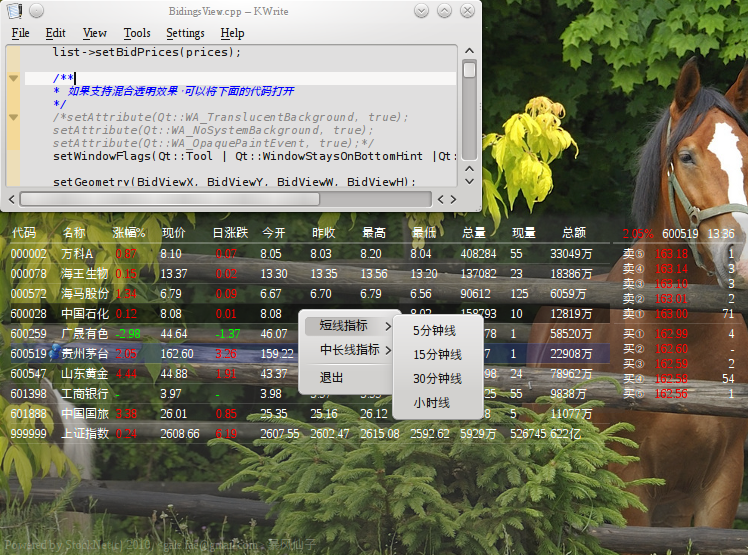Select stock row 601888 中国国旅

point(310,414)
